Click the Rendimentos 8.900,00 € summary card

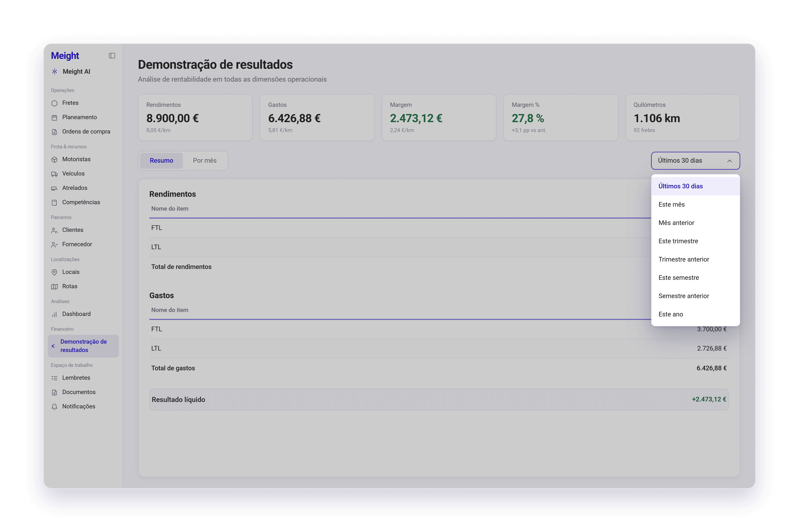point(195,117)
